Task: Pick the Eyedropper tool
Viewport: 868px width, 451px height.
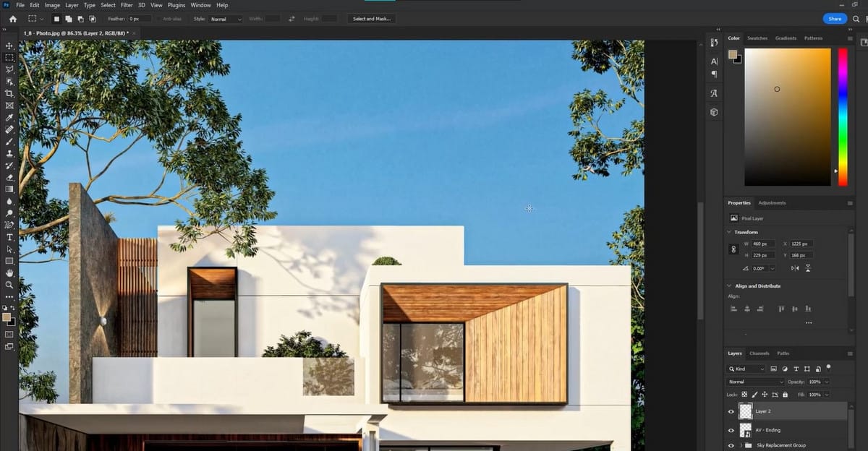Action: pyautogui.click(x=9, y=117)
